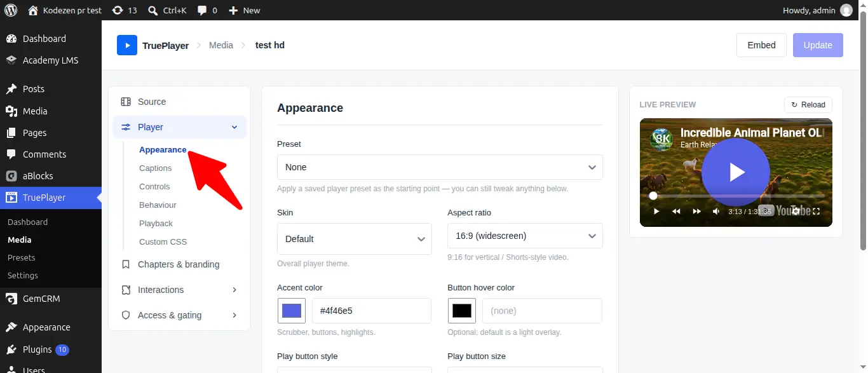Image resolution: width=868 pixels, height=373 pixels.
Task: Click the large play button in preview
Action: [736, 172]
